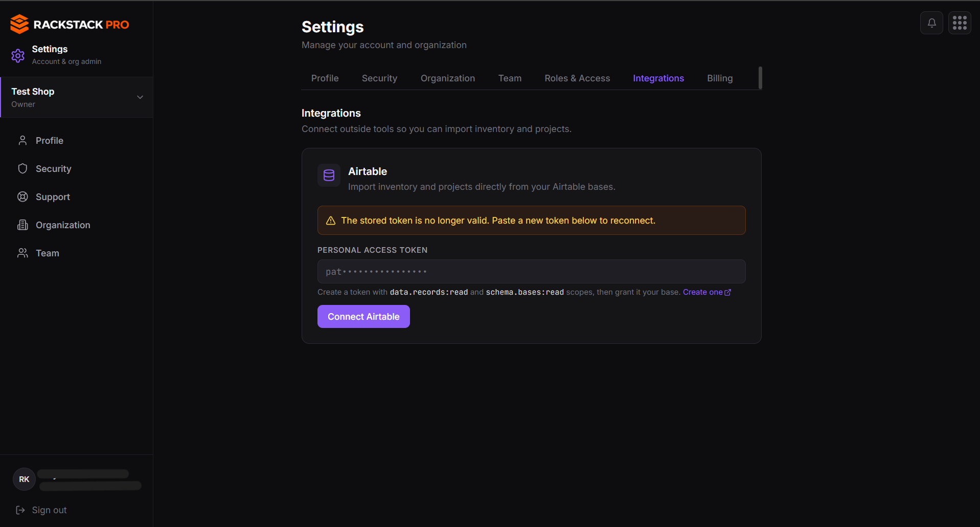This screenshot has width=980, height=527.
Task: Open Security label in the sidebar
Action: point(54,168)
